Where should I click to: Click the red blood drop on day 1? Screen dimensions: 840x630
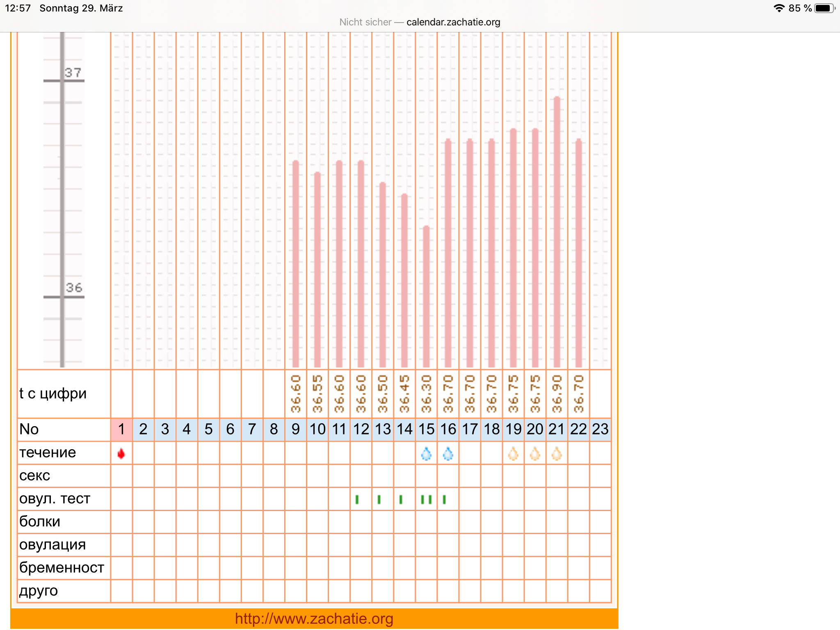121,453
